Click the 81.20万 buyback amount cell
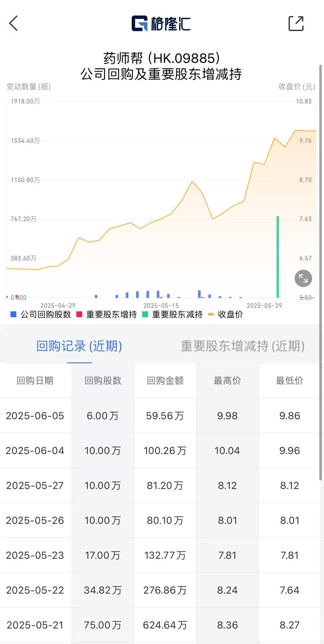324x644 pixels. point(165,485)
